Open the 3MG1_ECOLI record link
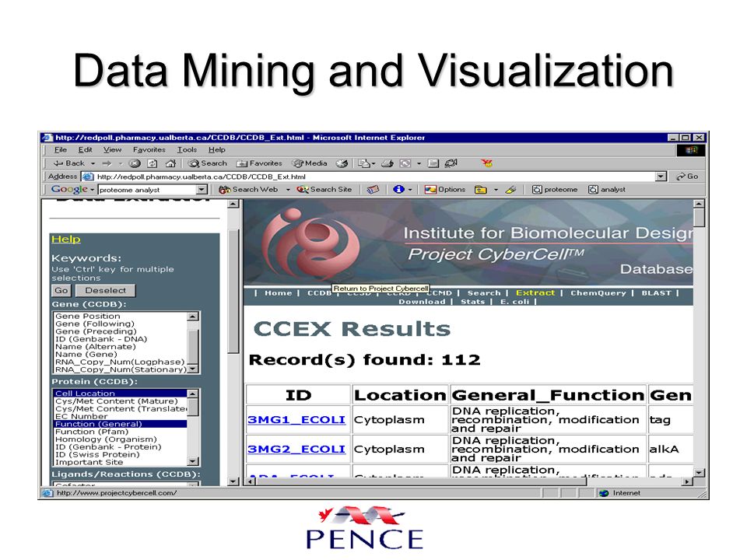The image size is (747, 560). [296, 419]
